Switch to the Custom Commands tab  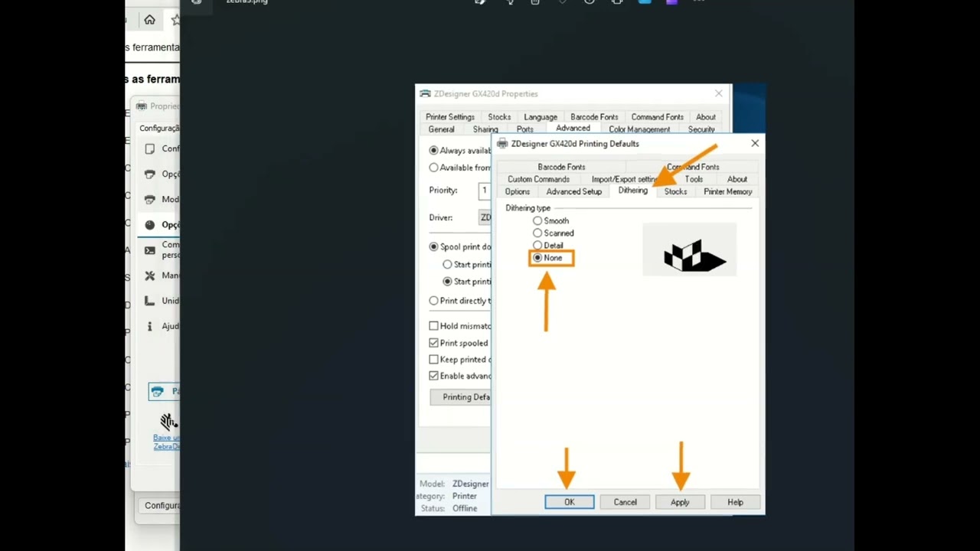pos(538,179)
